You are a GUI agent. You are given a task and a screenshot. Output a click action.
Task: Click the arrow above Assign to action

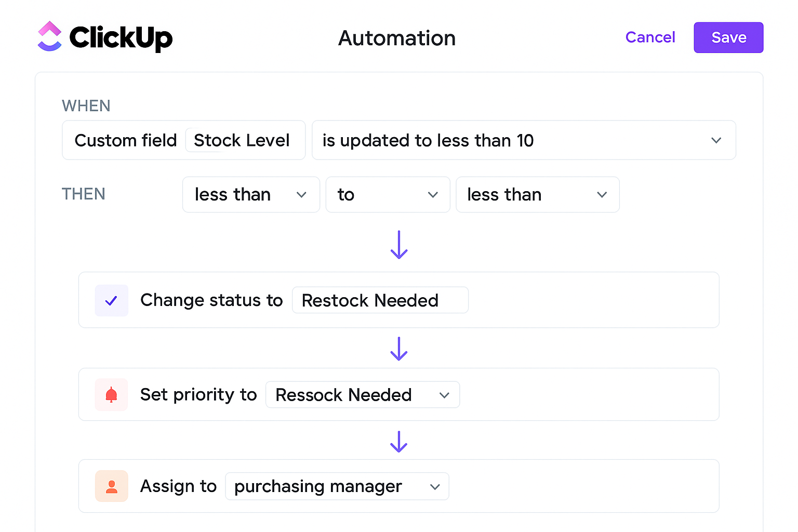(x=399, y=442)
